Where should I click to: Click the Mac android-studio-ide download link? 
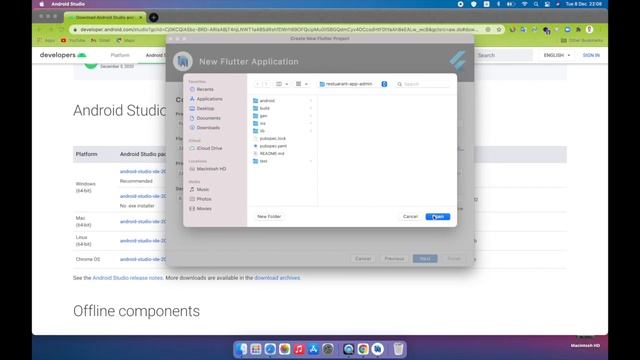pyautogui.click(x=143, y=222)
